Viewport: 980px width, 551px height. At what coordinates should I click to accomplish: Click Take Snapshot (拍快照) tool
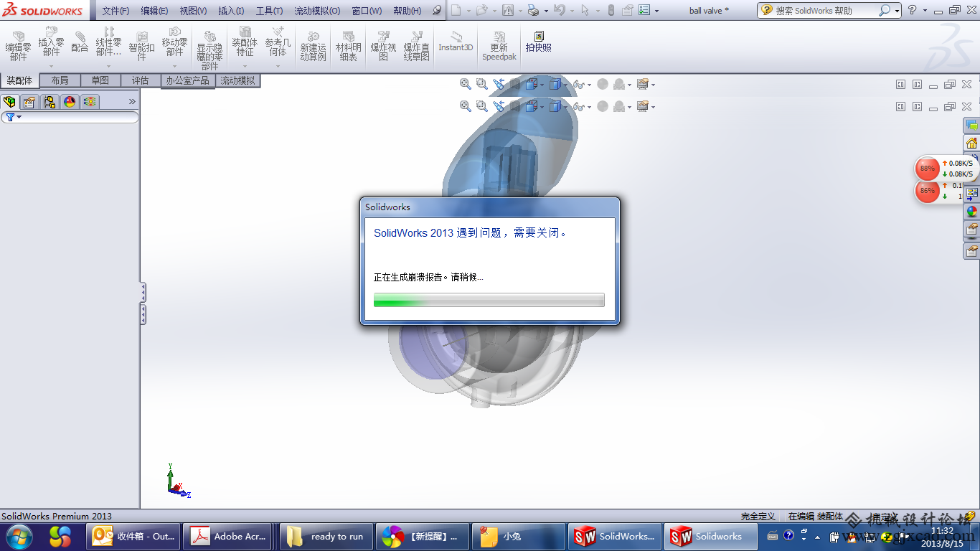(x=539, y=42)
